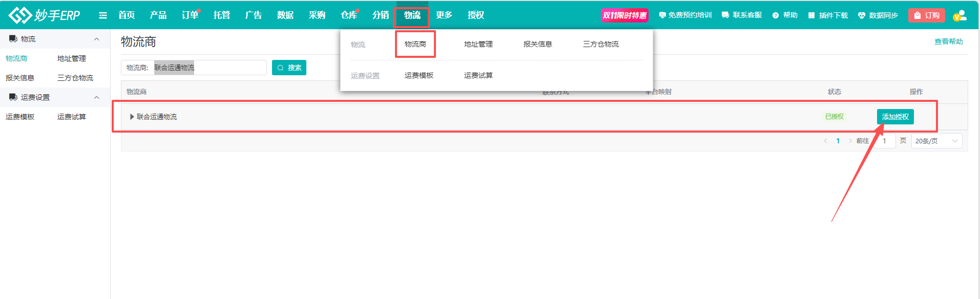Viewport: 980px width, 299px height.
Task: Select 三方仓物流 in the left sidebar
Action: pyautogui.click(x=75, y=78)
